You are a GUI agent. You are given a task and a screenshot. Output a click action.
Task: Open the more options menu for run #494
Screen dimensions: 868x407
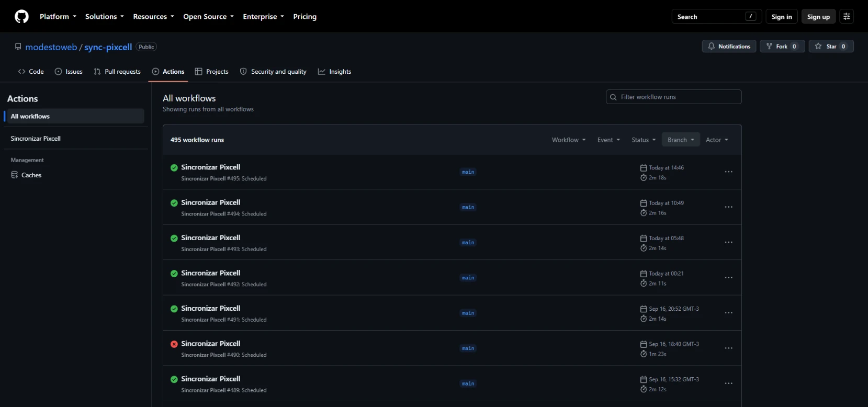click(728, 207)
